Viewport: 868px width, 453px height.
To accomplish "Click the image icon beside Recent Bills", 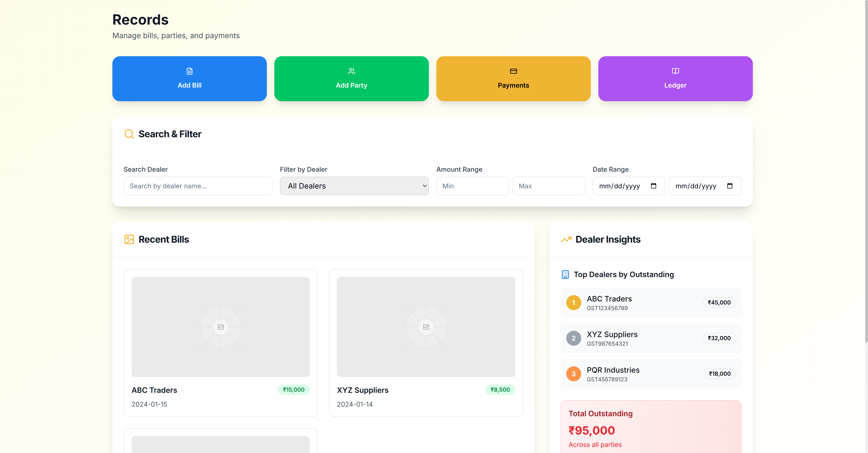I will [129, 239].
